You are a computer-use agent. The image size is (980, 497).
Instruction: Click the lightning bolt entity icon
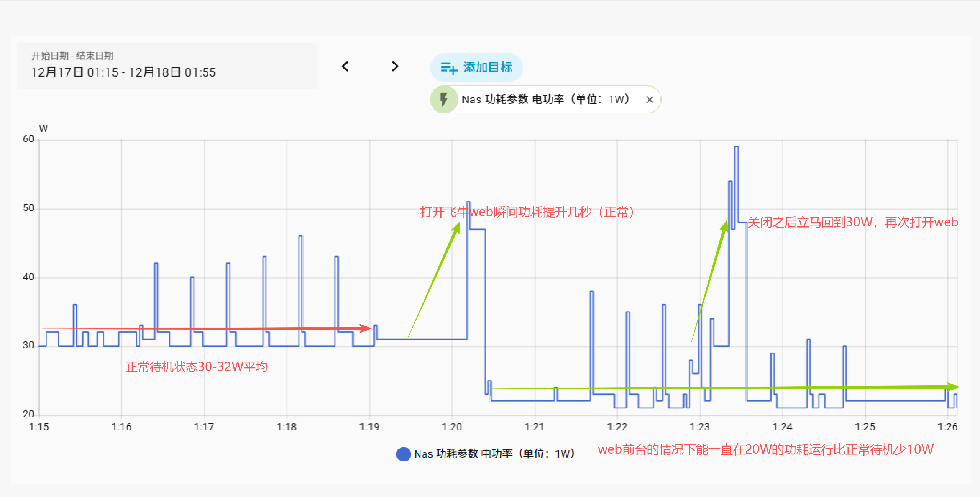tap(444, 99)
